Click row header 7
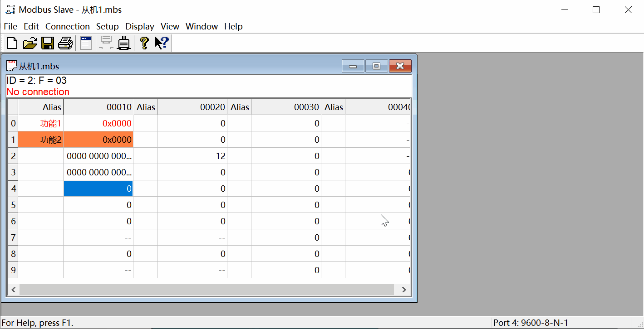 click(x=13, y=237)
